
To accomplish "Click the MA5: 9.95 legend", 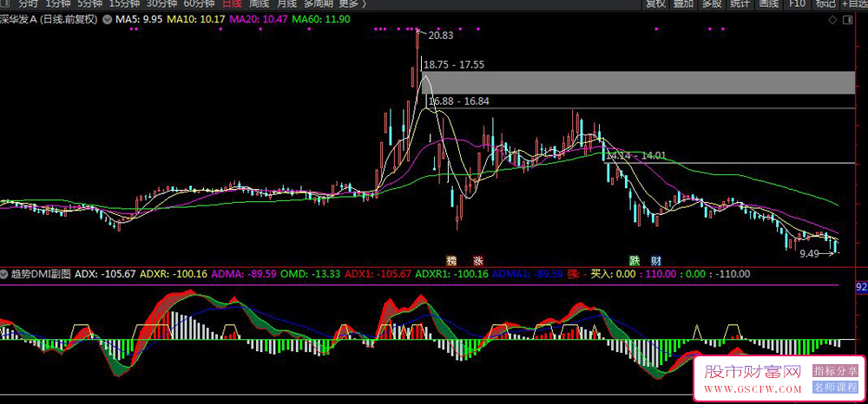I will (x=139, y=19).
